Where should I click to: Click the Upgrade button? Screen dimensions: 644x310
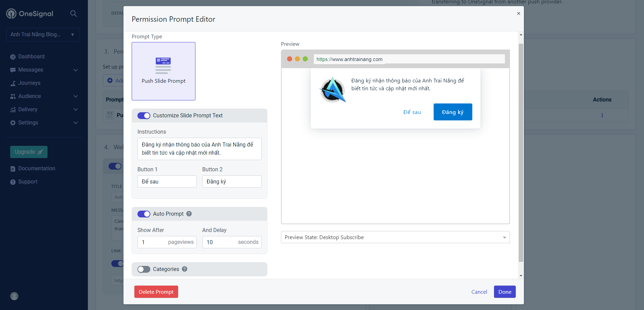[29, 152]
